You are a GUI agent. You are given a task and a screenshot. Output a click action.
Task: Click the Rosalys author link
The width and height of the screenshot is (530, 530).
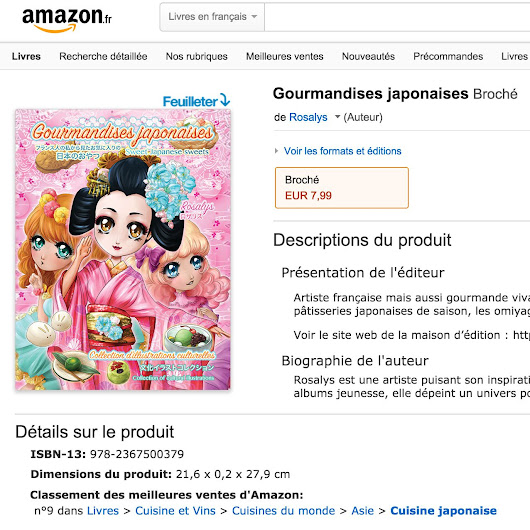308,117
